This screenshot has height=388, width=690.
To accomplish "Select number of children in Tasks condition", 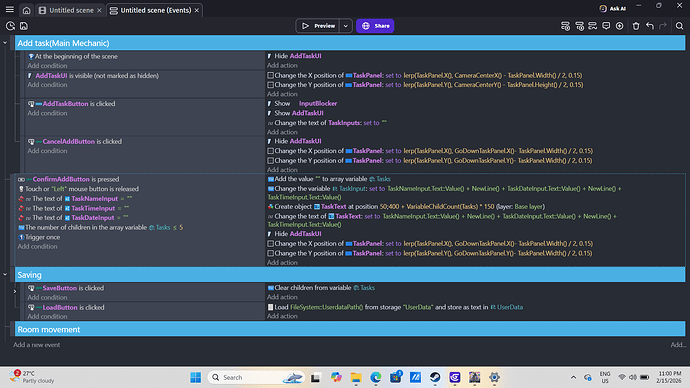I will coord(100,227).
